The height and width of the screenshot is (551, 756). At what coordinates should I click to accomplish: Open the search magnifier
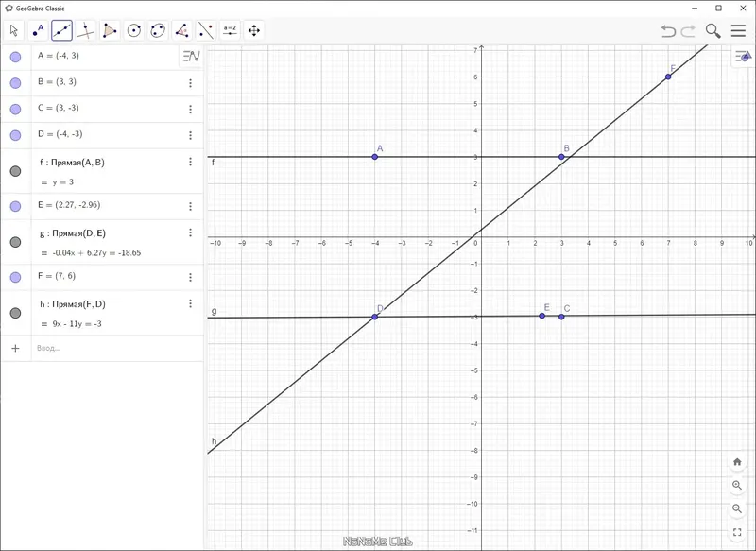coord(713,31)
